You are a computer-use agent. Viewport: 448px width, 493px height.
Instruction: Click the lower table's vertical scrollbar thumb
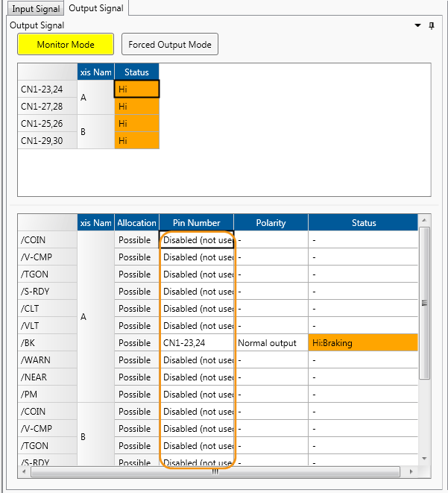(x=424, y=303)
